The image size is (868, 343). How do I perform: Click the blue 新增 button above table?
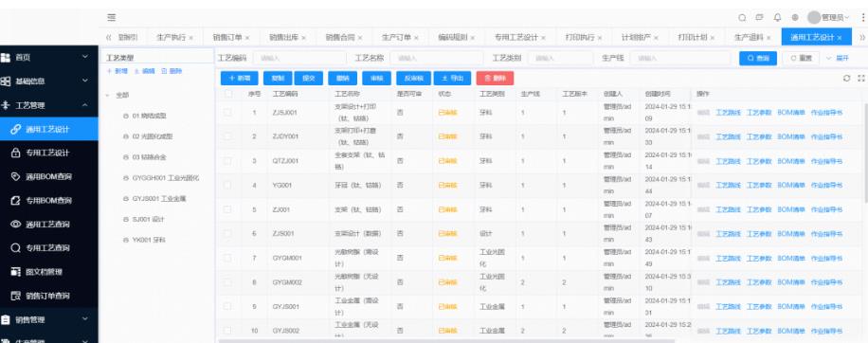239,79
